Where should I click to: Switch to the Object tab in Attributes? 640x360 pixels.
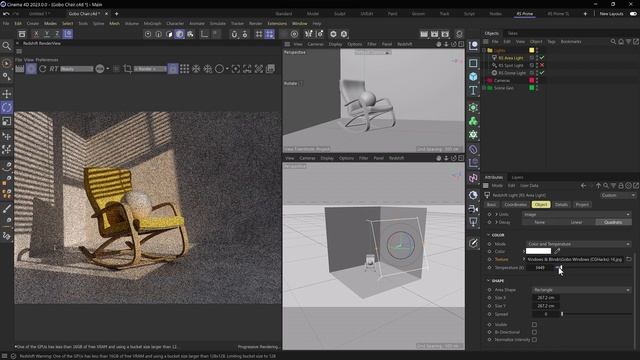[x=541, y=204]
